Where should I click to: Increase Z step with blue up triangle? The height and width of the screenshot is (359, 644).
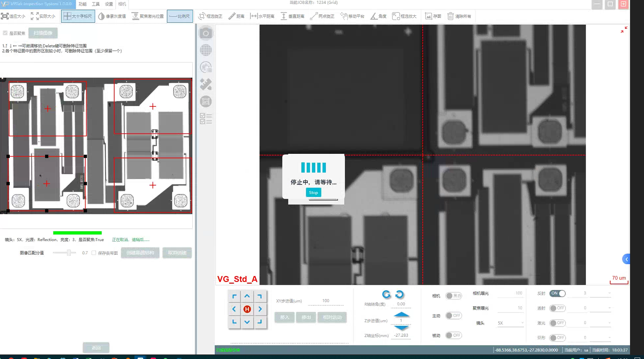401,314
